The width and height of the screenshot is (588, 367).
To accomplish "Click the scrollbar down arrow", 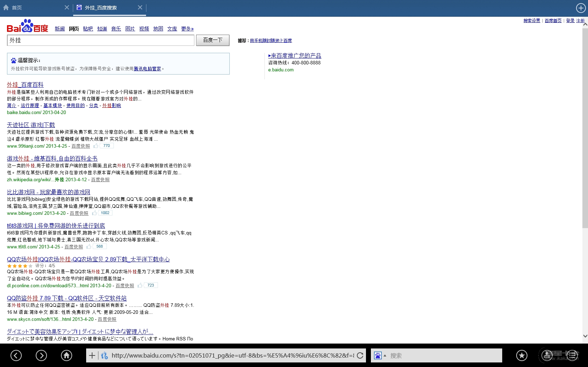I will [585, 336].
